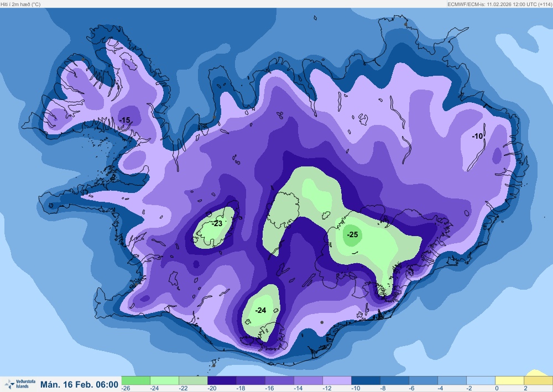Click the Veðurstofa Íslands logo
Viewport: 553px width, 392px height.
pyautogui.click(x=20, y=384)
